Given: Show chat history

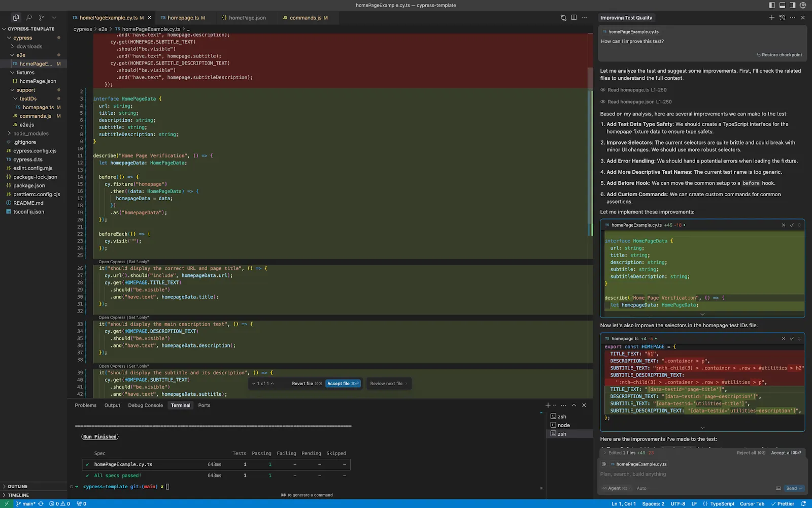Looking at the screenshot, I should pyautogui.click(x=782, y=17).
